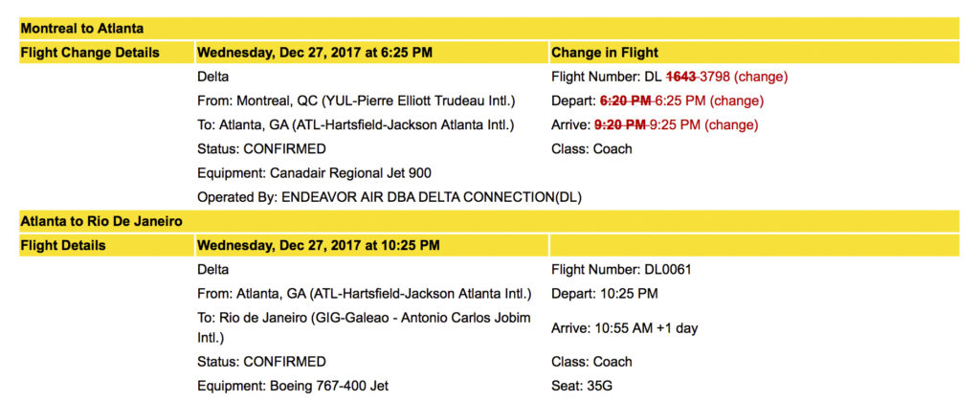Click the (change) link on Arrive row

click(x=731, y=124)
